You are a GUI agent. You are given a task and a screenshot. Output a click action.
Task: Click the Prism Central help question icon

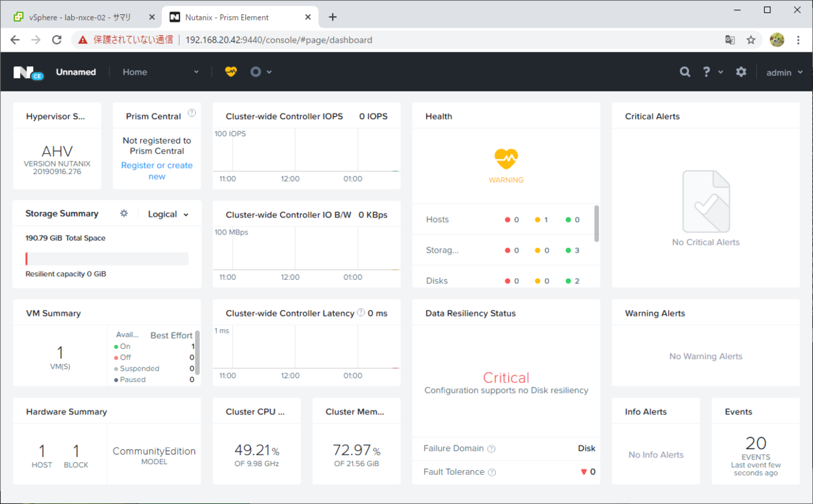coord(192,112)
